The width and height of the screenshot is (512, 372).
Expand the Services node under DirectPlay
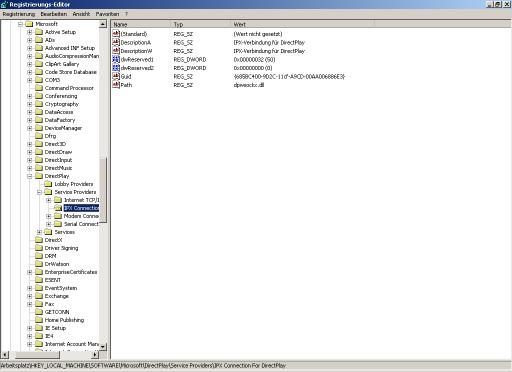[39, 232]
